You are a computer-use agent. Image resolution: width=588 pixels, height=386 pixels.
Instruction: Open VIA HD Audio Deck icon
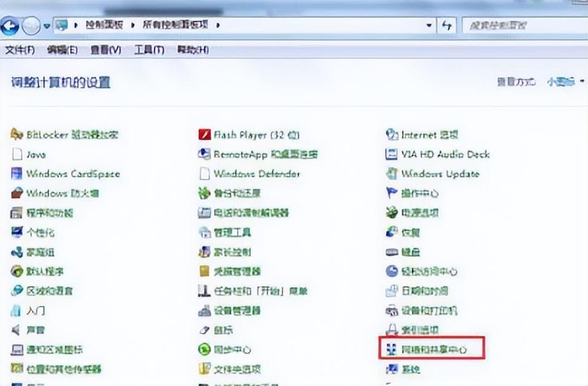[392, 154]
